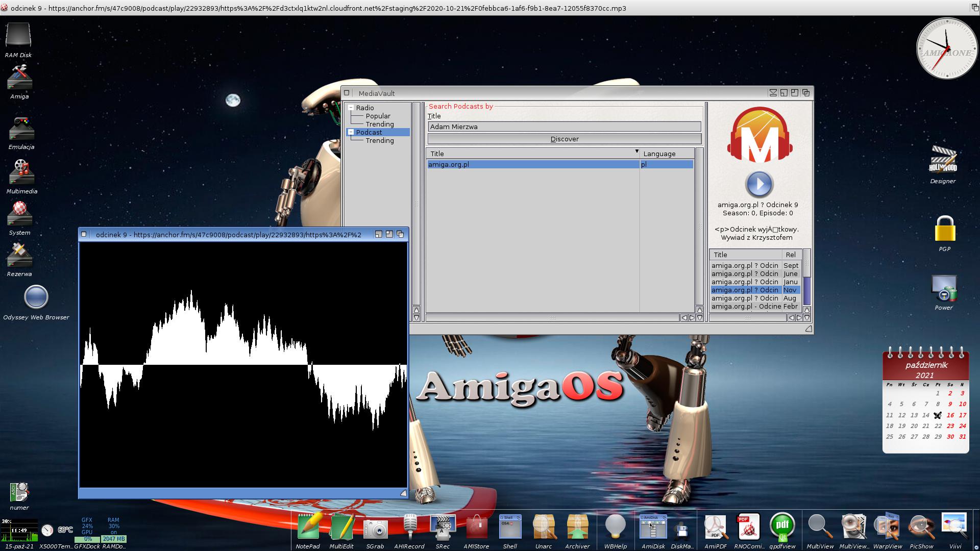Click the MediaVault headphone logo
Image resolution: width=980 pixels, height=551 pixels.
point(759,135)
